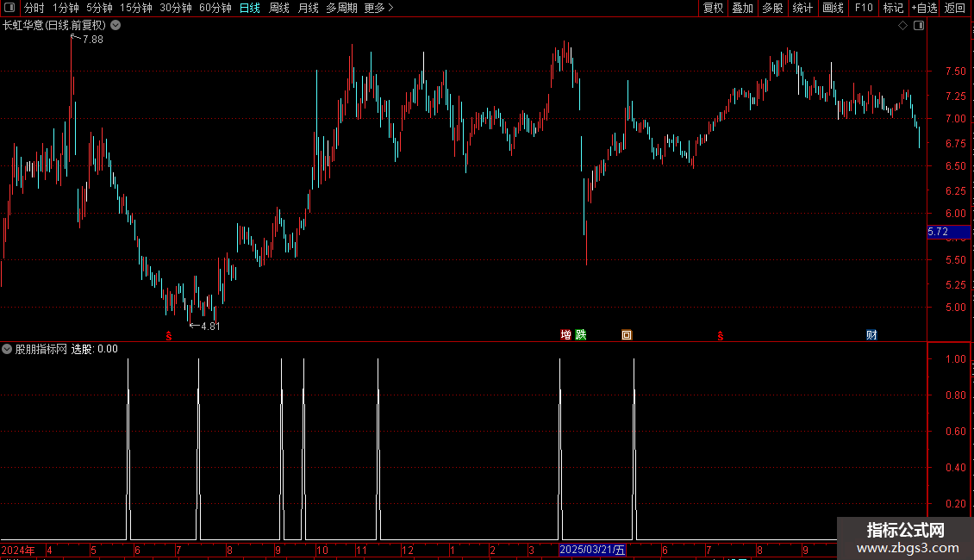The height and width of the screenshot is (560, 974).
Task: Click 返回 to go back
Action: (x=955, y=8)
